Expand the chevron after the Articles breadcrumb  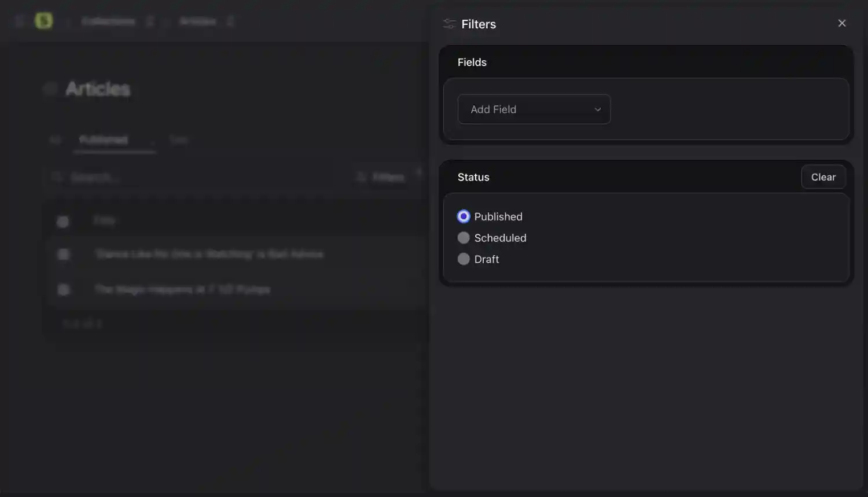pos(230,20)
